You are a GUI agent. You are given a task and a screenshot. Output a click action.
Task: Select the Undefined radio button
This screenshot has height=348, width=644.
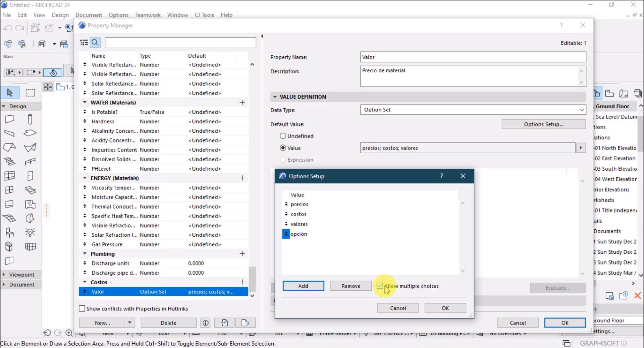(283, 136)
